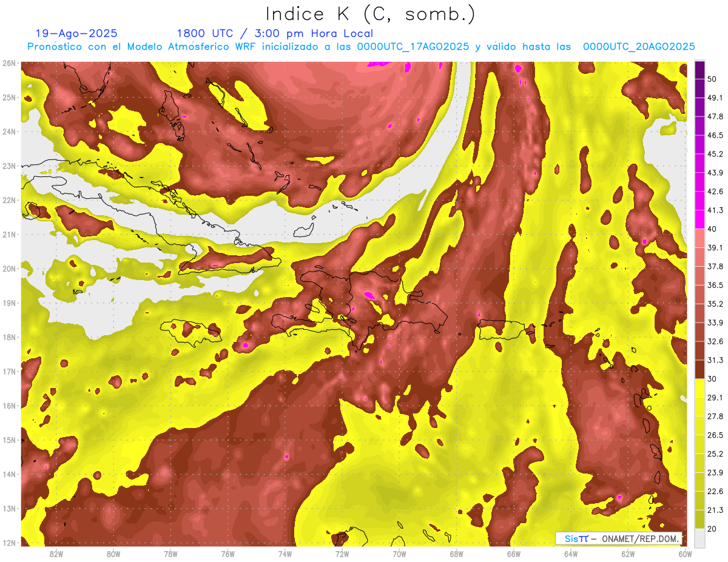Click latitude label '13N'
Screen dimensions: 728x562
9,509
